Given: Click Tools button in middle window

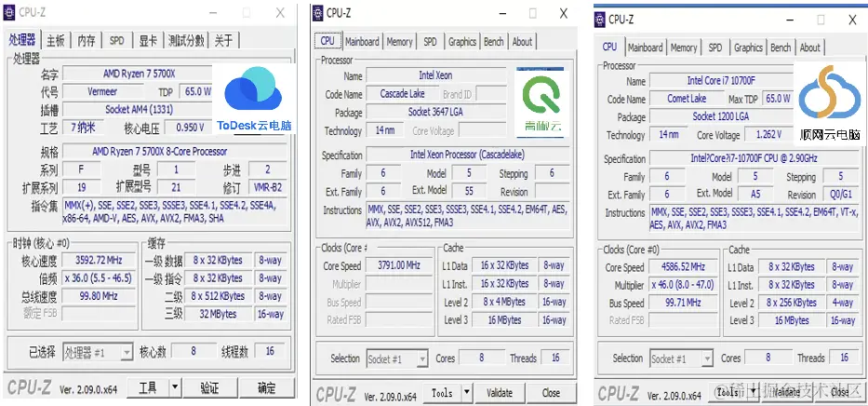Looking at the screenshot, I should (x=442, y=393).
